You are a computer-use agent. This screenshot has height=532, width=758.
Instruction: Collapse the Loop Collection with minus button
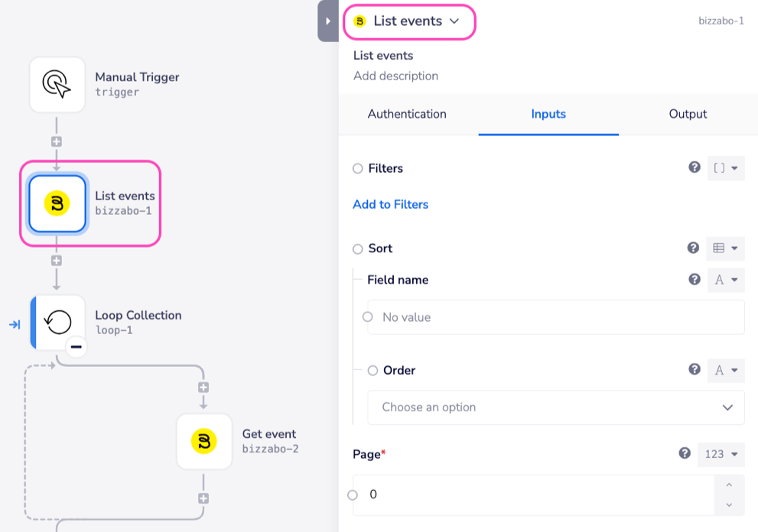pos(75,347)
